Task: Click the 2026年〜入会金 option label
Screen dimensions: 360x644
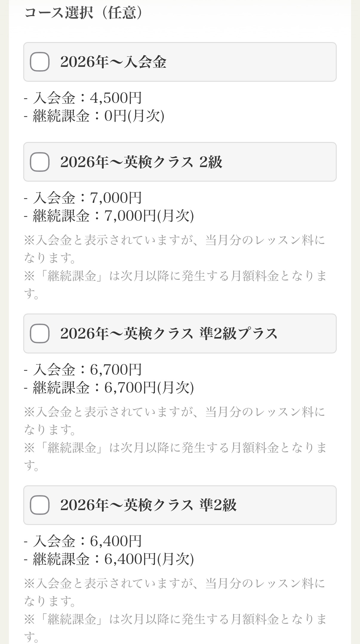Action: [113, 62]
